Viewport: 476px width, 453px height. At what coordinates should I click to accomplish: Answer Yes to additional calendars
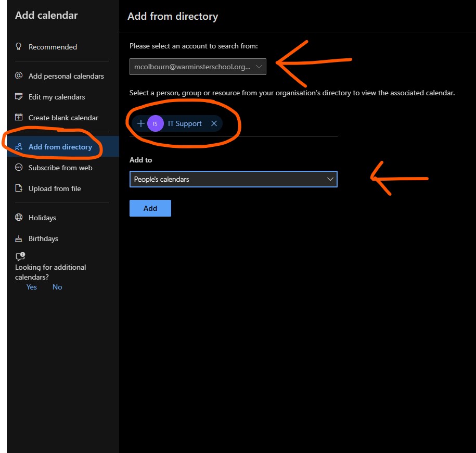[32, 287]
